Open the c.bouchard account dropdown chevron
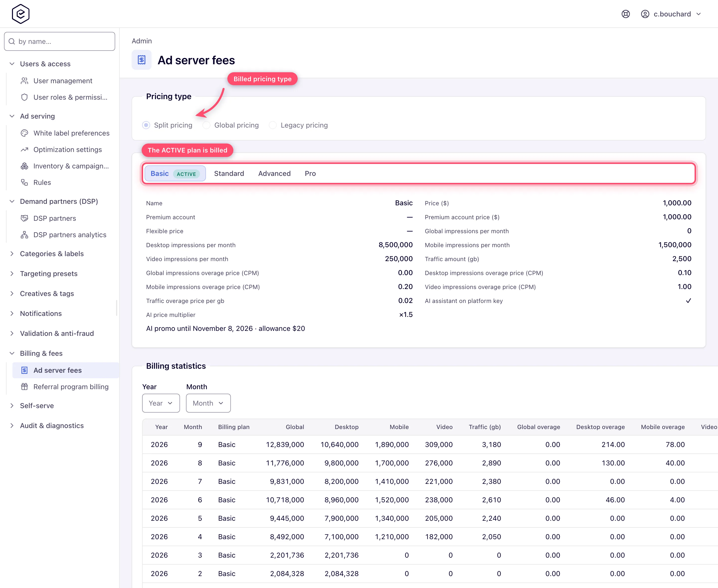 coord(698,14)
